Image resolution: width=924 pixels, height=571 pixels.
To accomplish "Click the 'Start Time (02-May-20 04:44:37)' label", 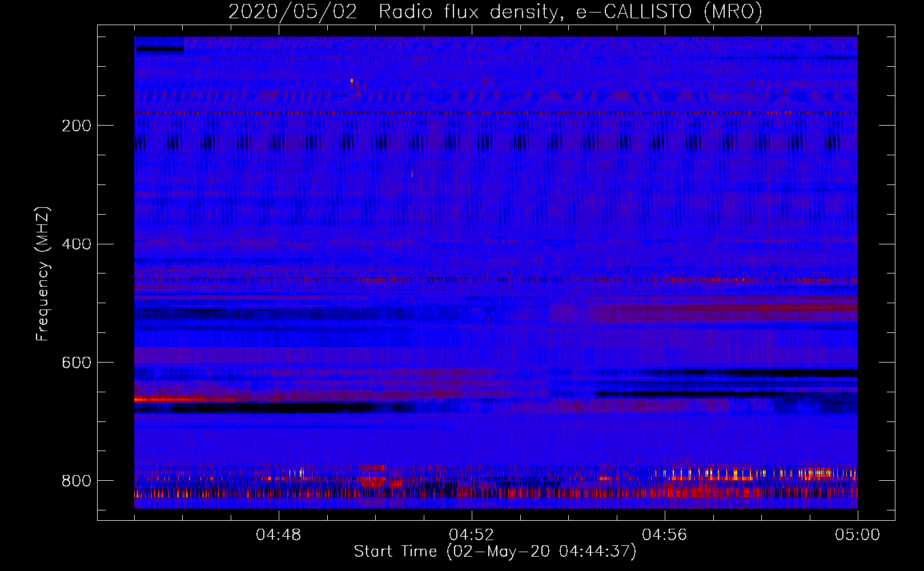I will (x=495, y=552).
